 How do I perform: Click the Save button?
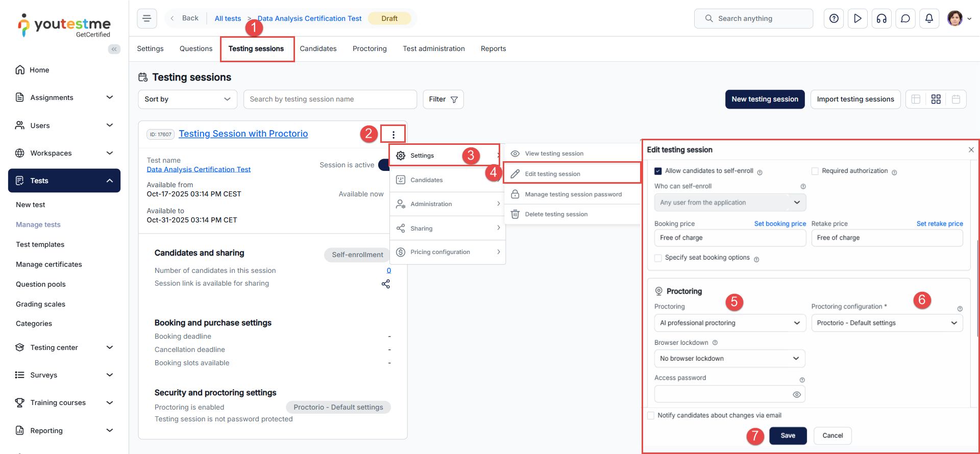point(788,436)
